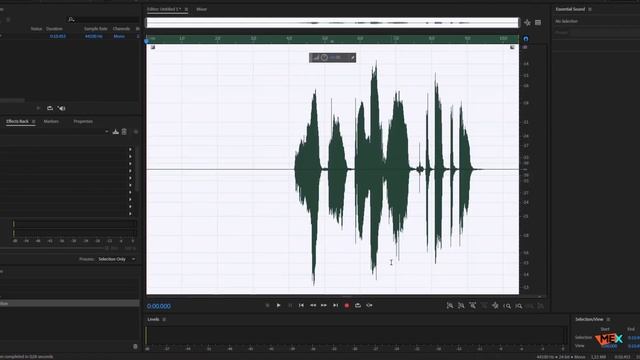Image resolution: width=640 pixels, height=360 pixels.
Task: Pin the HUD overlay above waveform
Action: tap(353, 58)
